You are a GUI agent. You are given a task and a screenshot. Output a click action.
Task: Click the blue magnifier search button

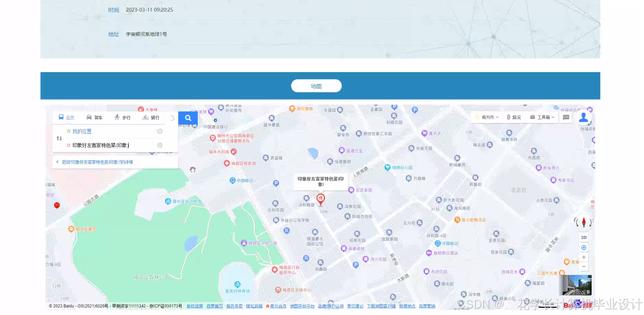(188, 118)
